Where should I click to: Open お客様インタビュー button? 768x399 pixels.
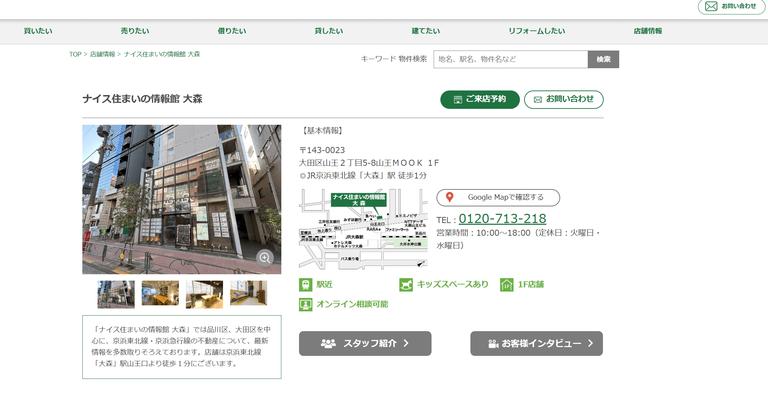click(x=536, y=344)
